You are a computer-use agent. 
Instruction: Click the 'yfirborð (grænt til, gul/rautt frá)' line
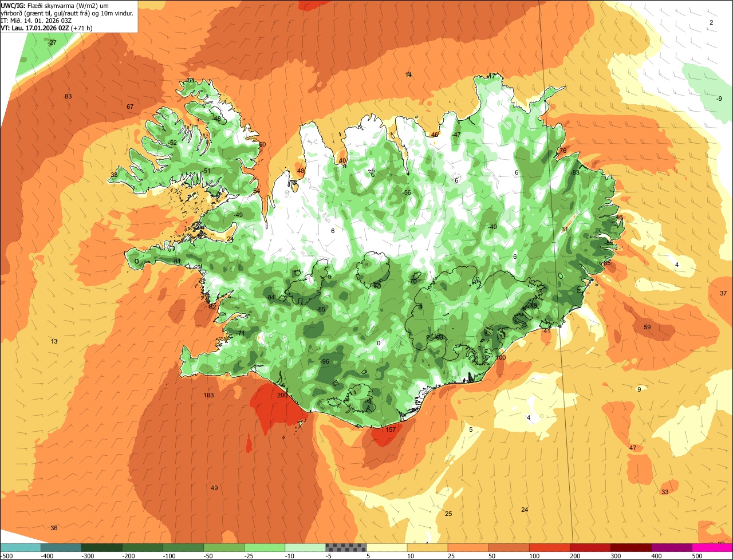66,13
